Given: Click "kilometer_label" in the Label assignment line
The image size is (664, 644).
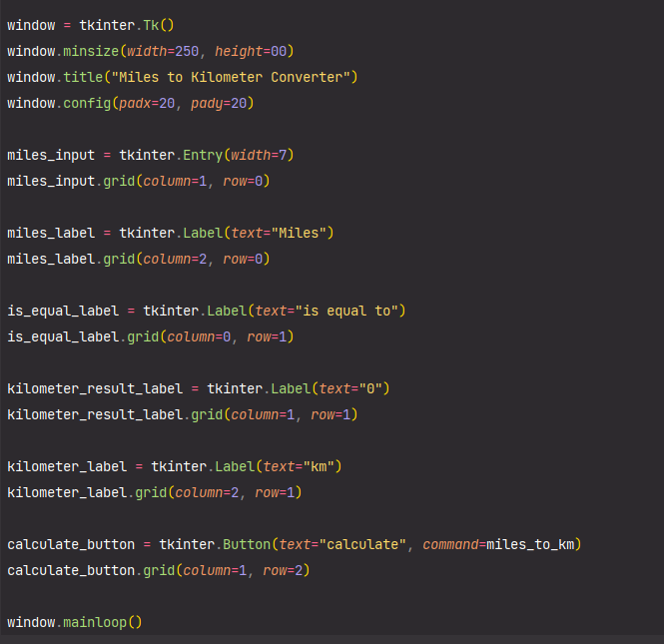Looking at the screenshot, I should pos(67,466).
